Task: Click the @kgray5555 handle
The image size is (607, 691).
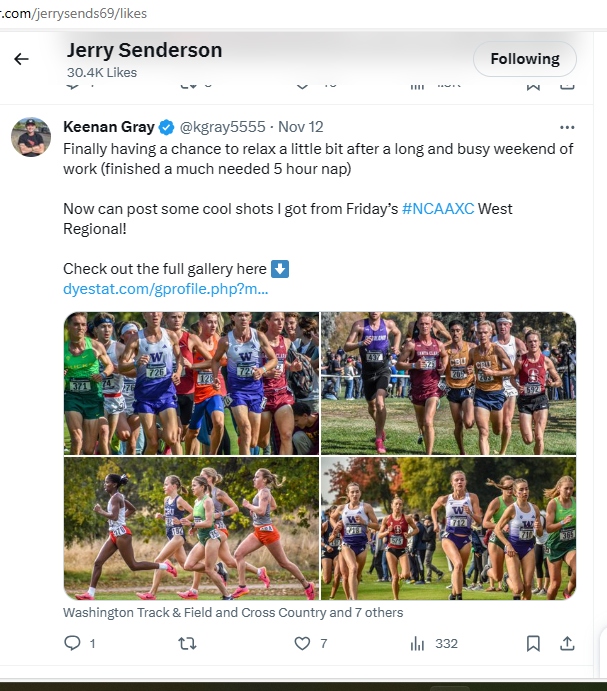Action: click(x=223, y=127)
